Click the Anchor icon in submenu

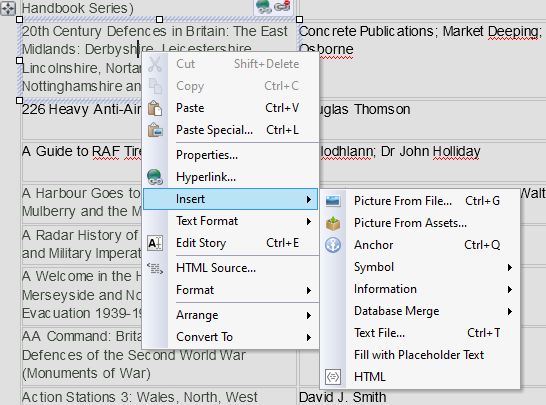click(333, 245)
